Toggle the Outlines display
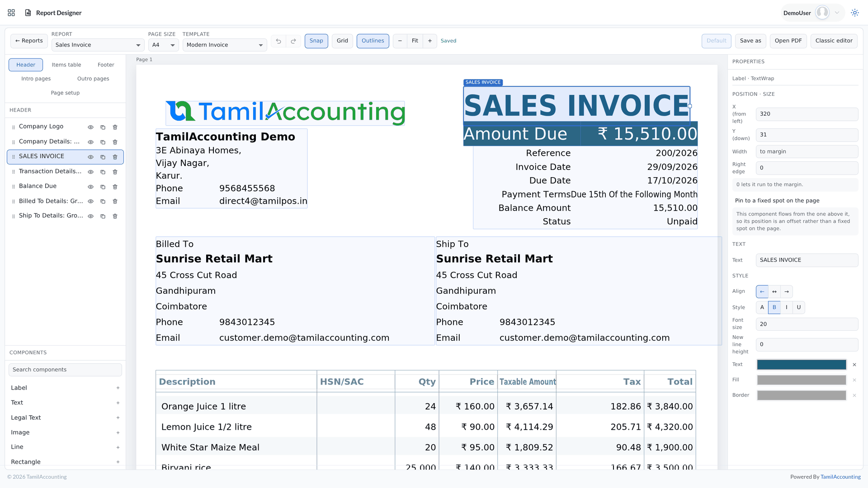 373,41
